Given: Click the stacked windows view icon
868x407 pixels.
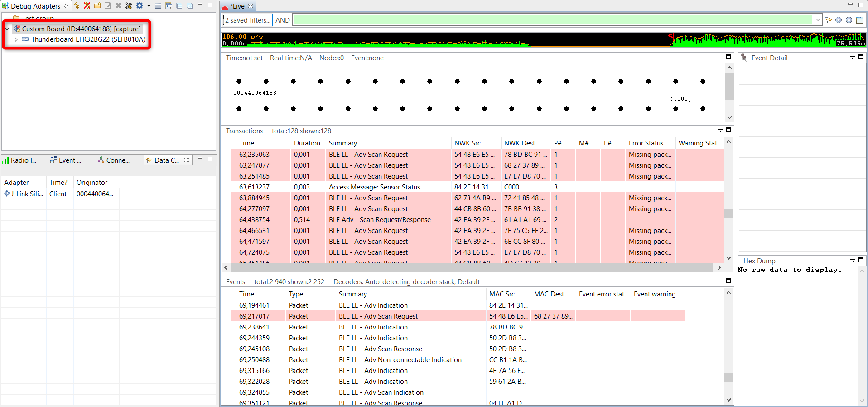Looking at the screenshot, I should coord(169,5).
